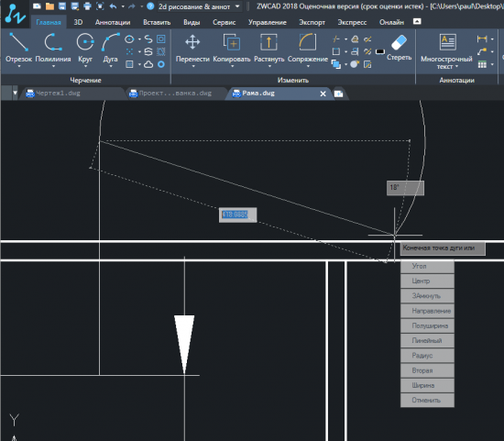The image size is (504, 441).
Task: Expand the Полилиния dropdown arrow
Action: (53, 66)
